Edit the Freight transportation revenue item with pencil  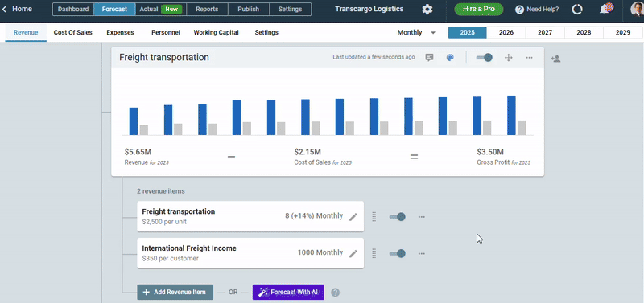[x=353, y=217]
